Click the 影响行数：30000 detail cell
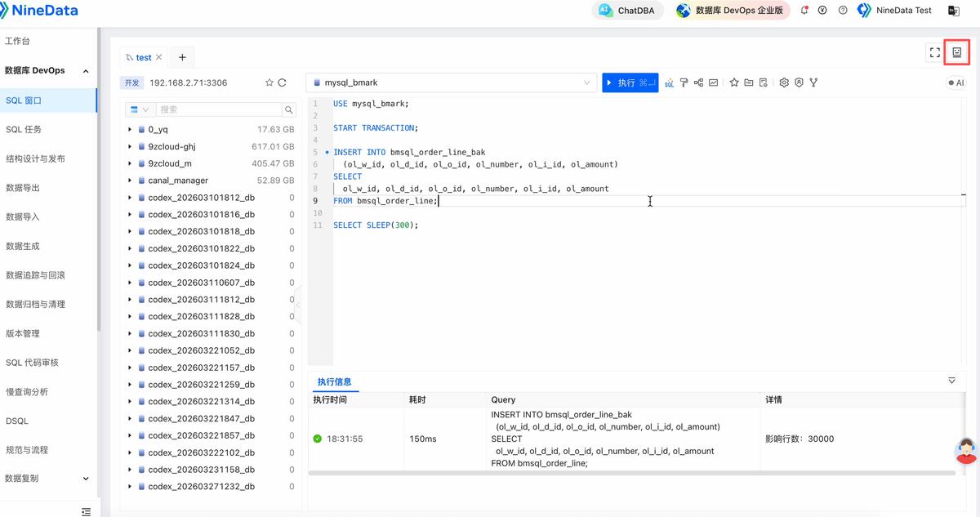980x517 pixels. [800, 439]
